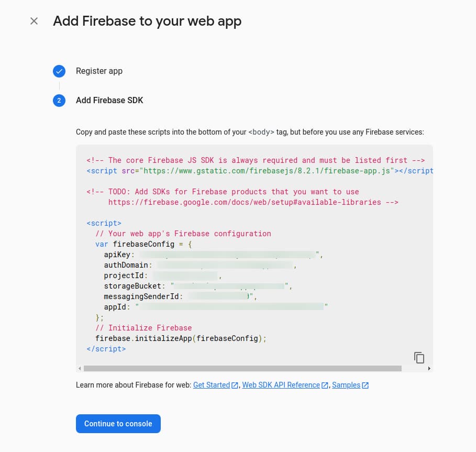Image resolution: width=476 pixels, height=452 pixels.
Task: Click the apiKey value in the config
Action: pyautogui.click(x=228, y=255)
